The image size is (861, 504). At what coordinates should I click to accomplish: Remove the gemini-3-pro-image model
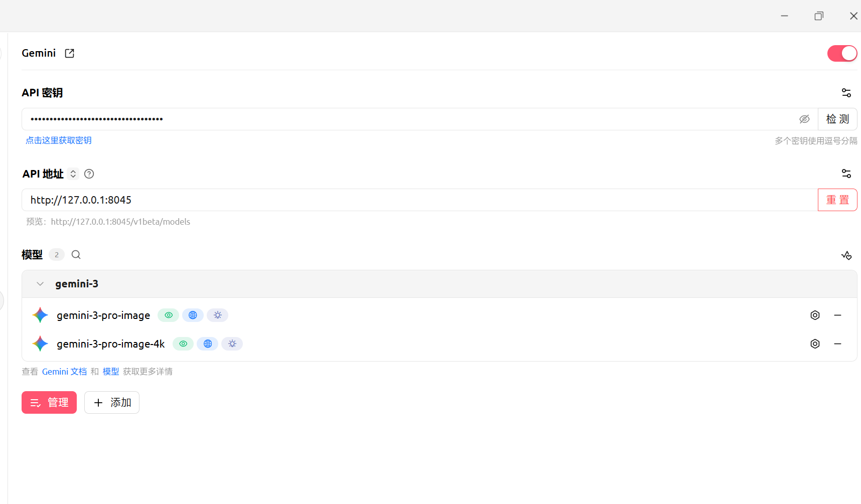click(x=837, y=315)
